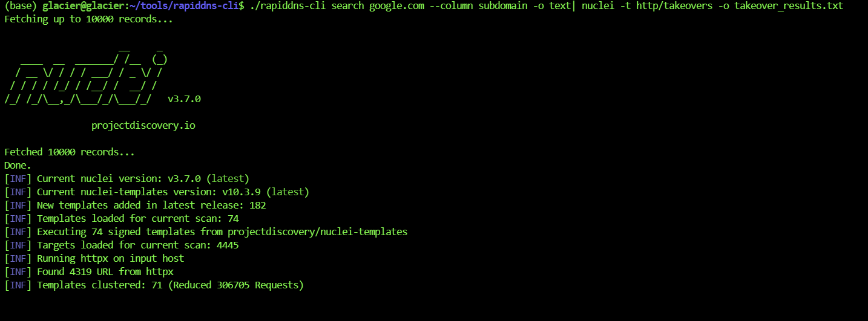This screenshot has width=868, height=321.
Task: Click the "Fetching up to 10000 records..." line
Action: coord(88,19)
